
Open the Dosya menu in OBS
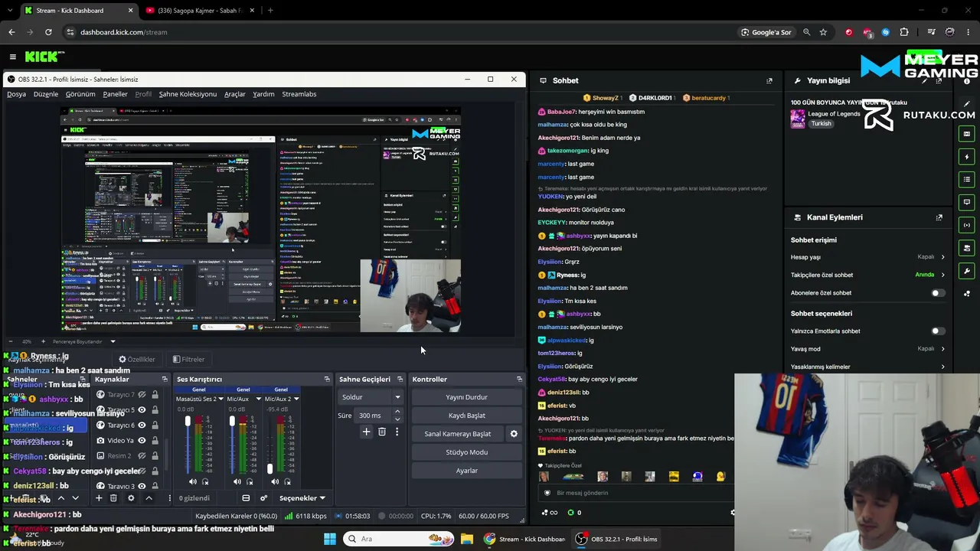coord(16,94)
